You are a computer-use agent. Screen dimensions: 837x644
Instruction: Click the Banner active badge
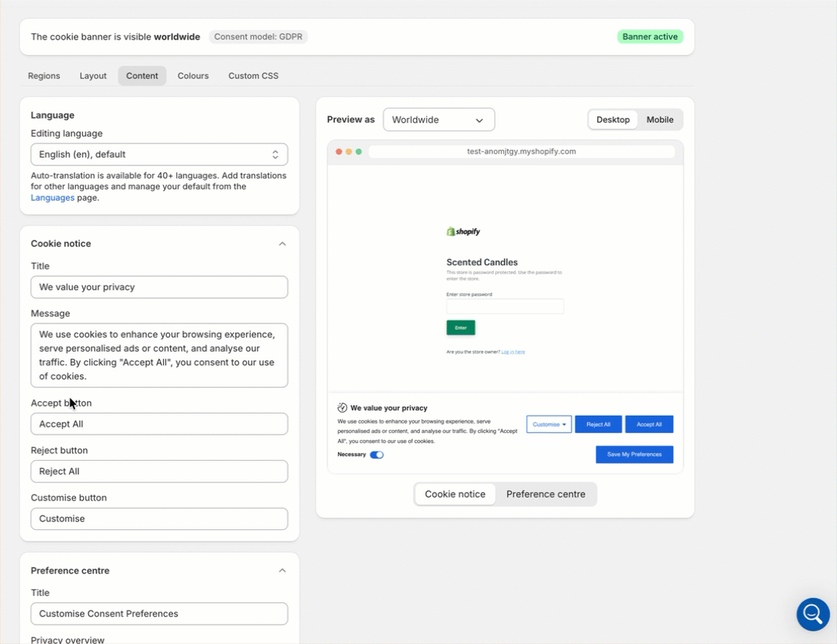[650, 36]
